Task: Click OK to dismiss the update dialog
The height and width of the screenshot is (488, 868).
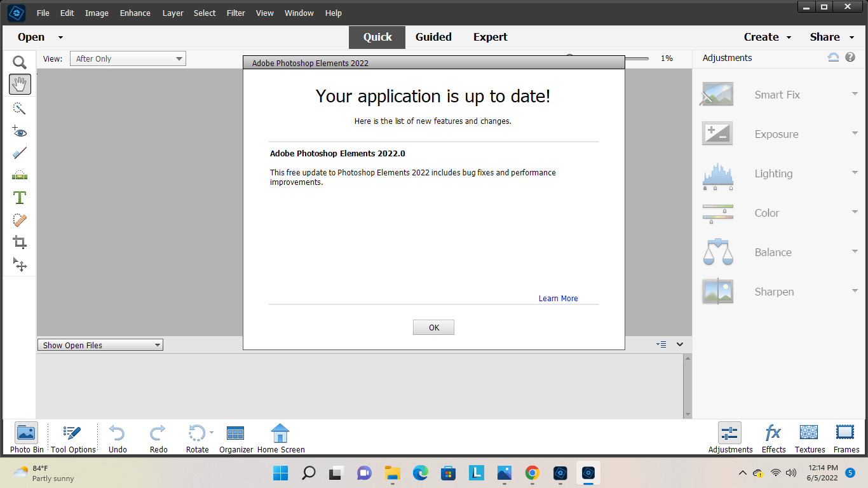Action: pyautogui.click(x=433, y=327)
